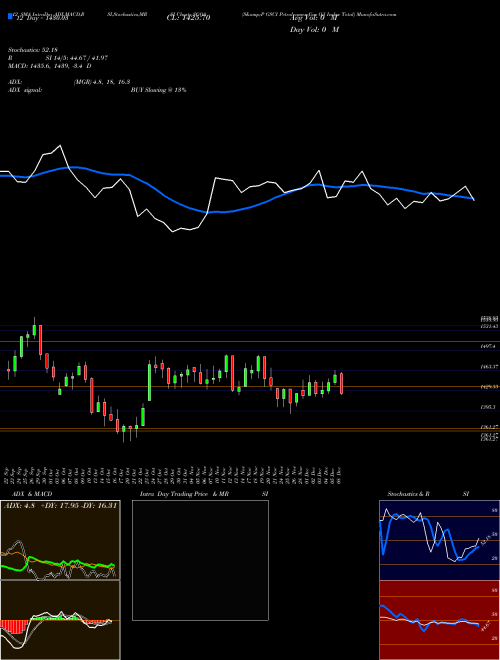
Task: Click the BUY Slowing @ 13% signal text
Action: (158, 90)
